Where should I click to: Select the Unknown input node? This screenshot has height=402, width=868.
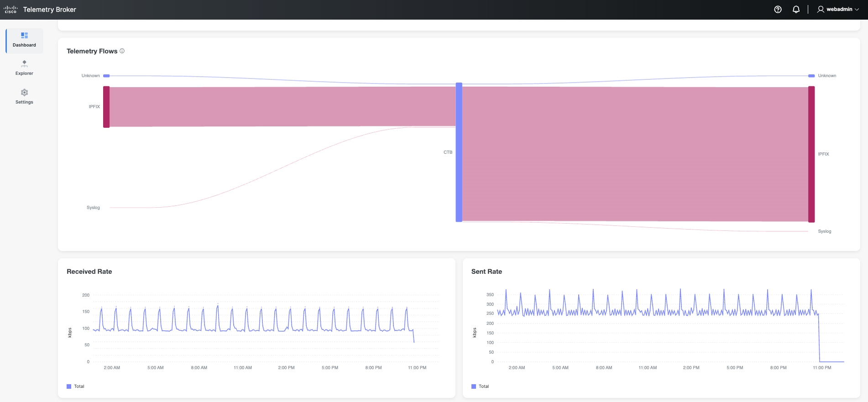[106, 76]
